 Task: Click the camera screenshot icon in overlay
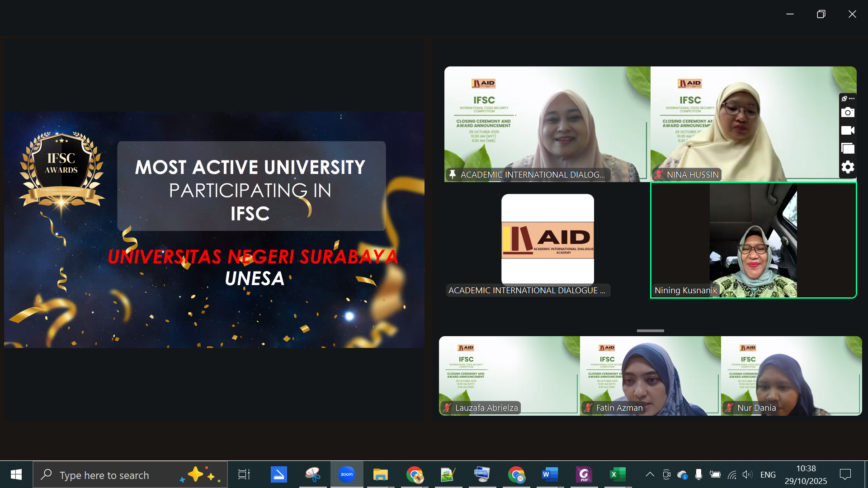pyautogui.click(x=848, y=113)
